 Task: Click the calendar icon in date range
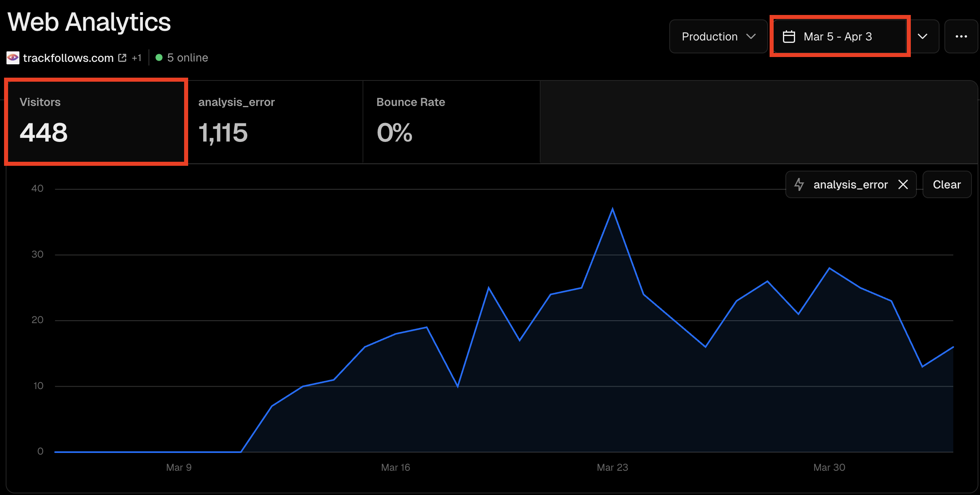(789, 37)
